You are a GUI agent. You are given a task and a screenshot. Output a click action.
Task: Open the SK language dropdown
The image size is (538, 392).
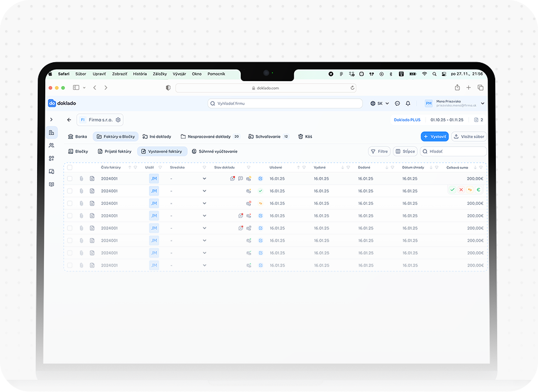coord(380,103)
